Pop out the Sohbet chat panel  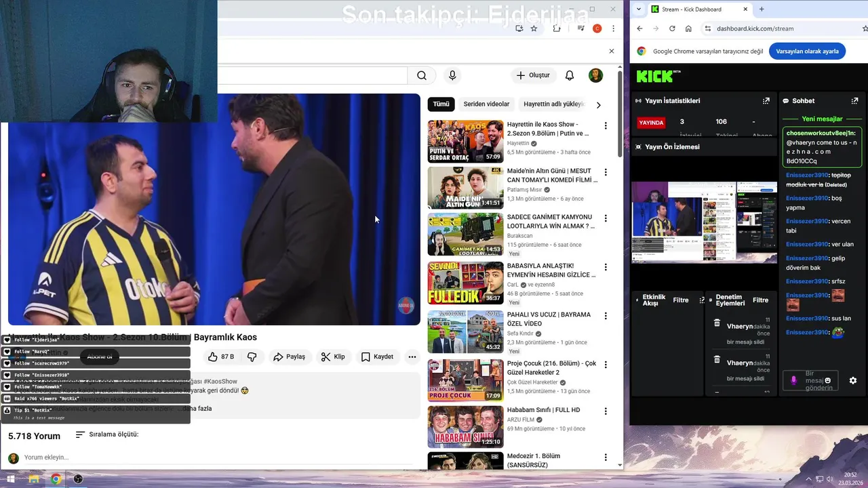[x=854, y=100]
